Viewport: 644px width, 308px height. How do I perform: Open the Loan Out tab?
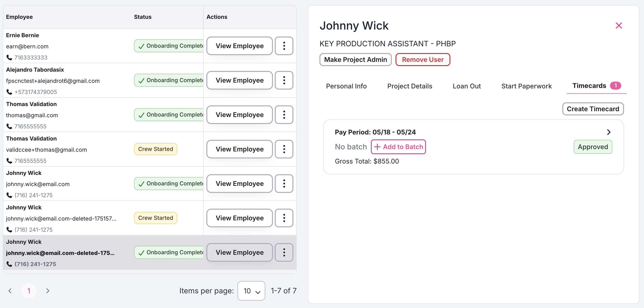466,86
